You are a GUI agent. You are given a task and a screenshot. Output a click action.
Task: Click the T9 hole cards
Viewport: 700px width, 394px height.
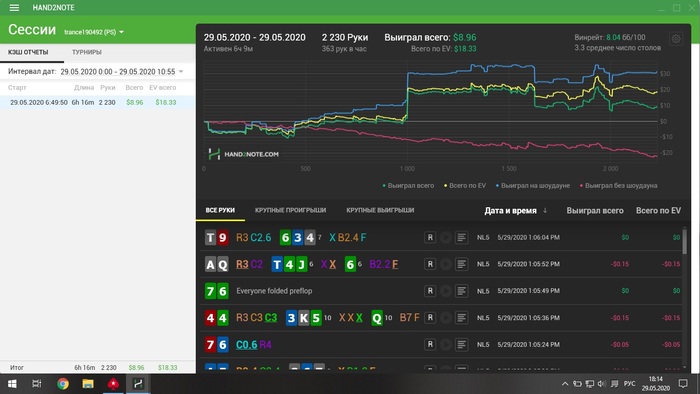point(217,237)
